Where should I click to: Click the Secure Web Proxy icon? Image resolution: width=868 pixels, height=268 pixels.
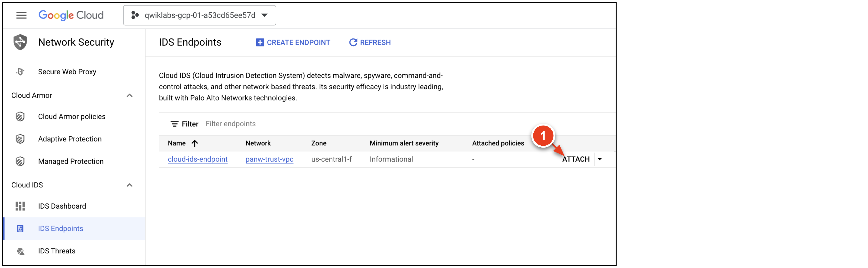[20, 72]
